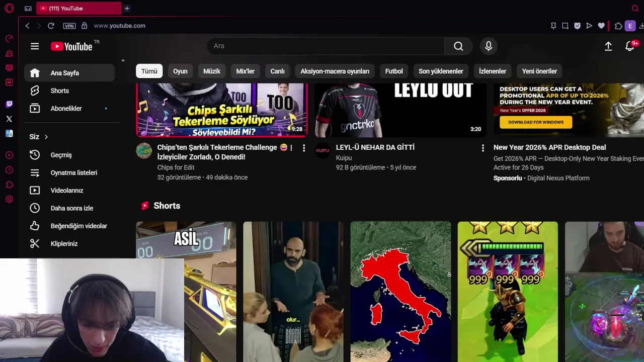Viewport: 644px width, 362px height.
Task: Open the purple E profile icon
Action: (630, 26)
